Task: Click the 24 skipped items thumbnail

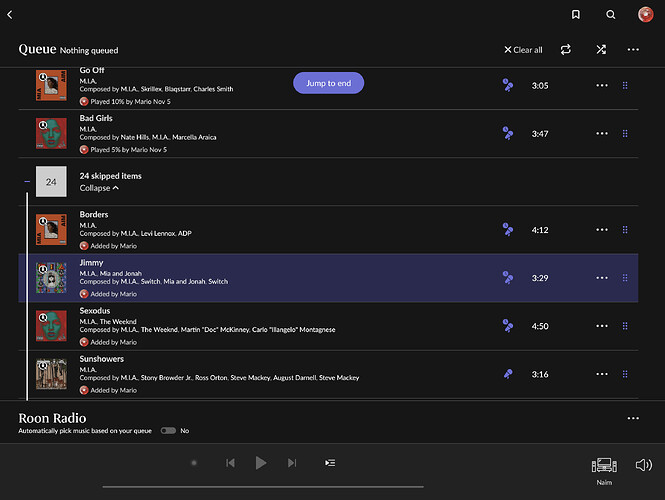Action: click(51, 182)
